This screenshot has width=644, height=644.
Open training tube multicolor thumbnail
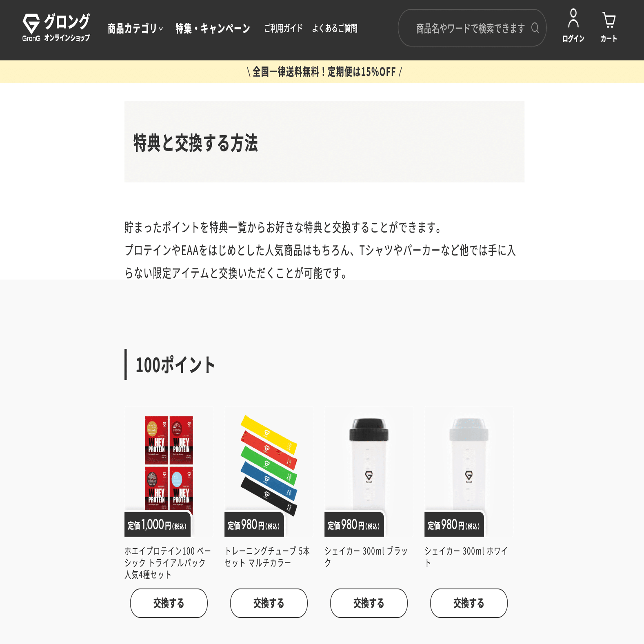tap(269, 471)
